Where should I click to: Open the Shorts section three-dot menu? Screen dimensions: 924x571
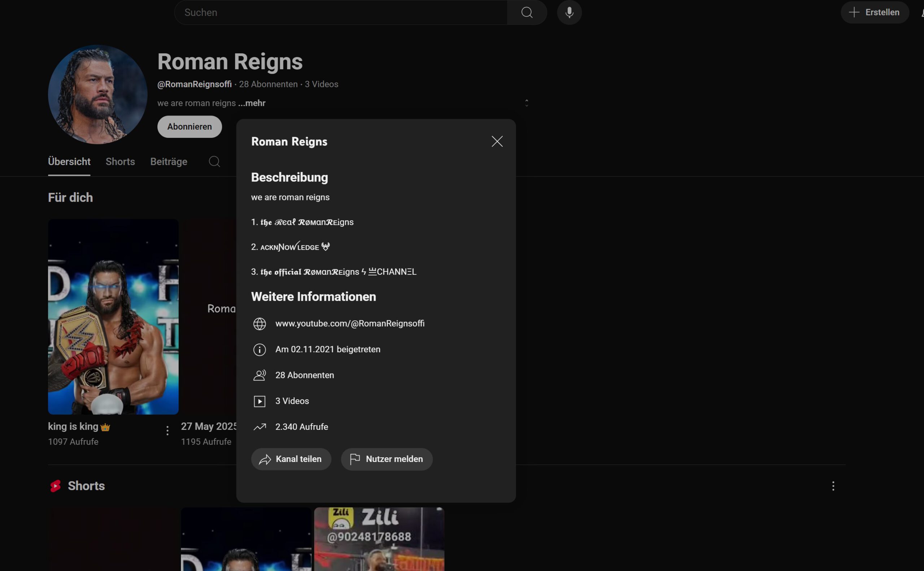point(833,486)
